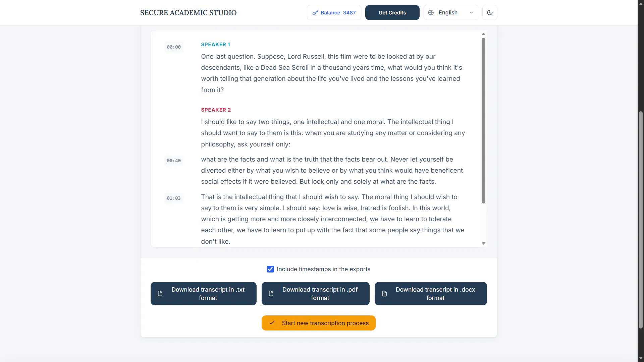
Task: Click file icon on .txt download button
Action: (x=160, y=293)
